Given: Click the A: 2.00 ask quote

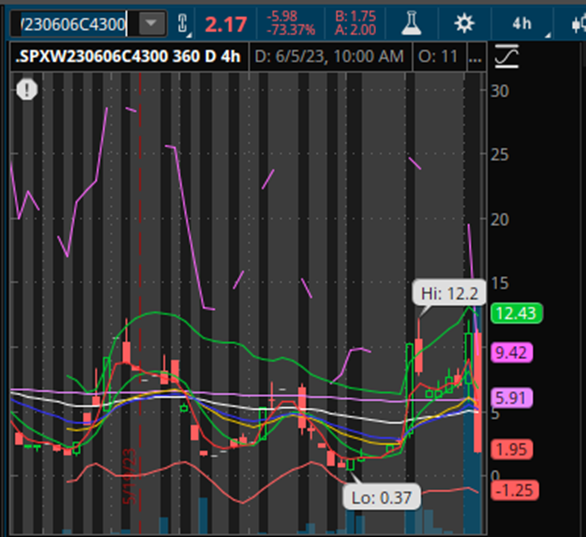Looking at the screenshot, I should point(355,30).
